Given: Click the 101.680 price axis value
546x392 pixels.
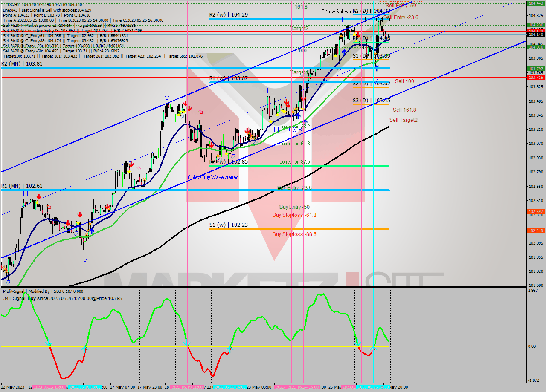Looking at the screenshot, I should point(535,285).
